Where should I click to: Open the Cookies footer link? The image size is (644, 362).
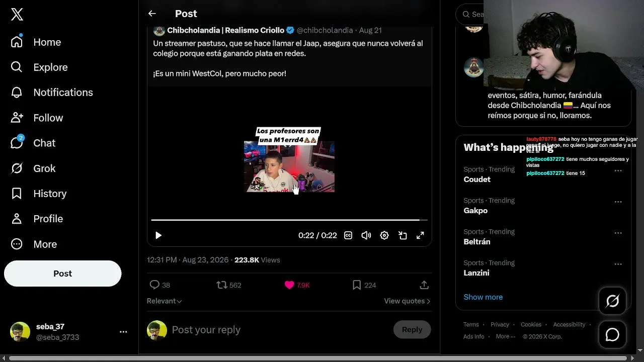[531, 325]
